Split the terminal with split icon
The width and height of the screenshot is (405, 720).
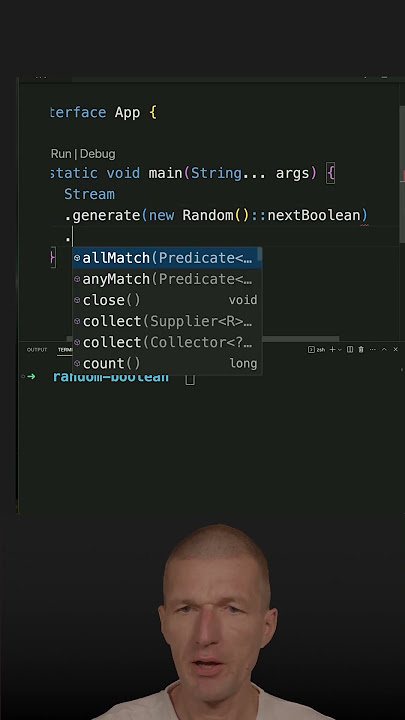pos(350,350)
